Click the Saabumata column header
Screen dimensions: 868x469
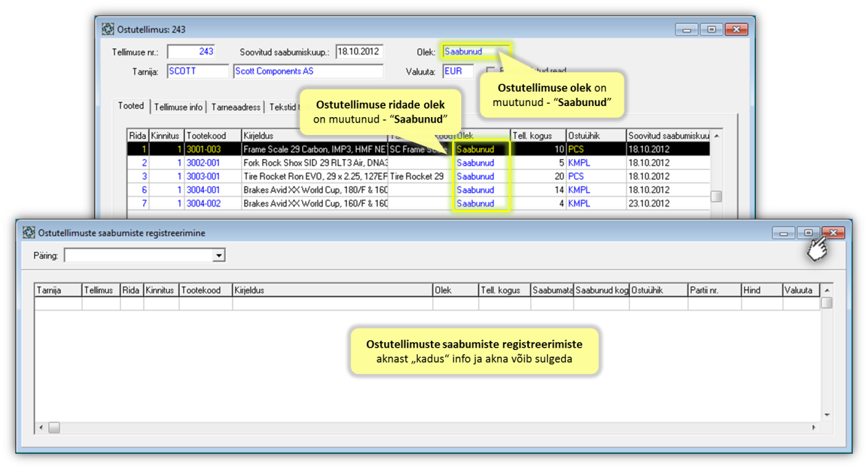pyautogui.click(x=552, y=290)
